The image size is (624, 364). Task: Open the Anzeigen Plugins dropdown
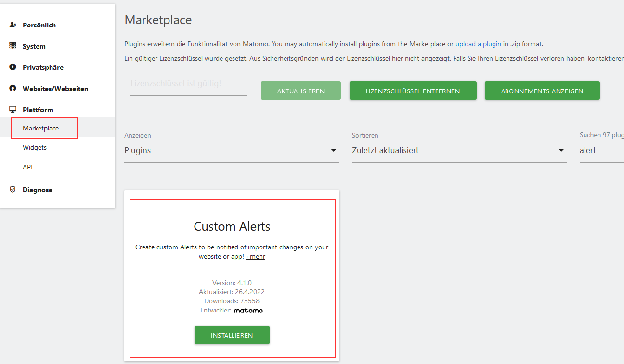(232, 150)
